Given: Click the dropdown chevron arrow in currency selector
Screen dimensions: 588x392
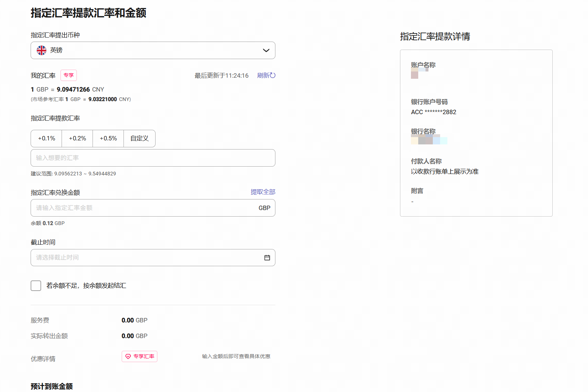Looking at the screenshot, I should coord(266,50).
